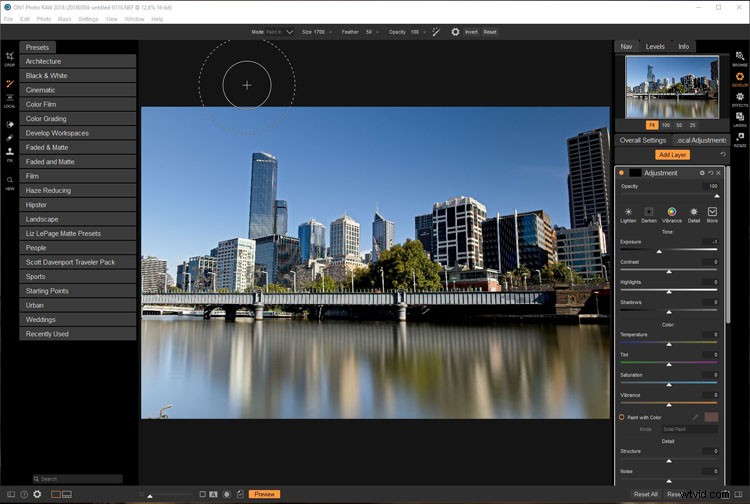Switch to the Levels tab
Screen dimensions: 750x504
point(655,46)
